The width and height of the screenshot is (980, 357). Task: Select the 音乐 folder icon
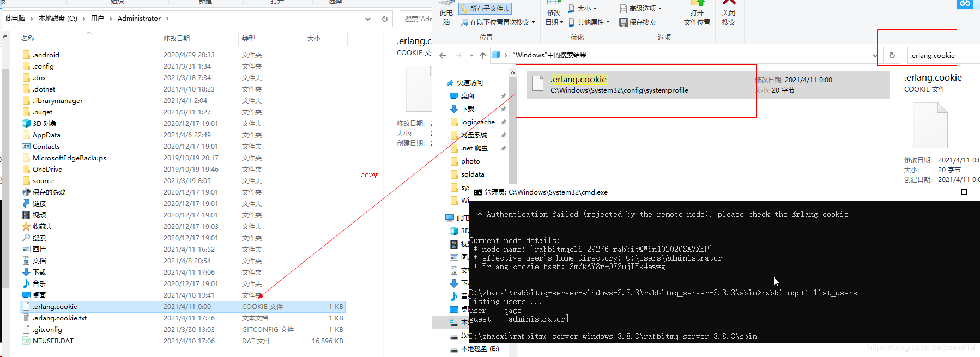coord(26,283)
